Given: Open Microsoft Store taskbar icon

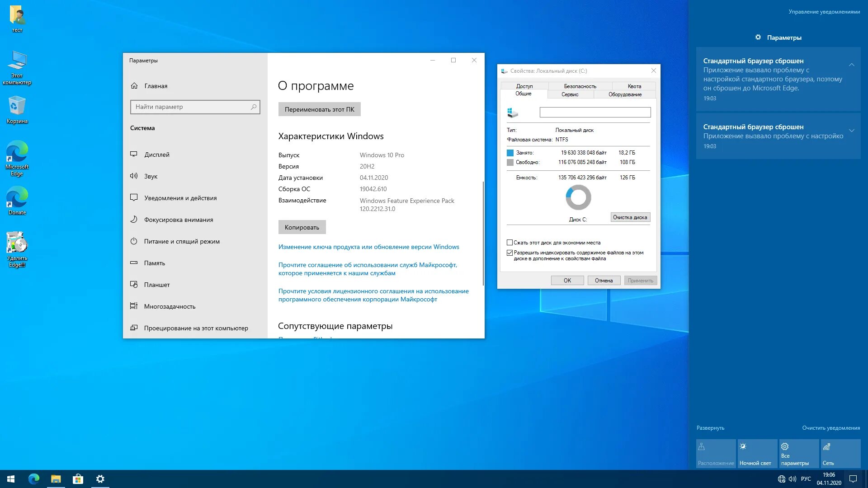Looking at the screenshot, I should click(77, 479).
